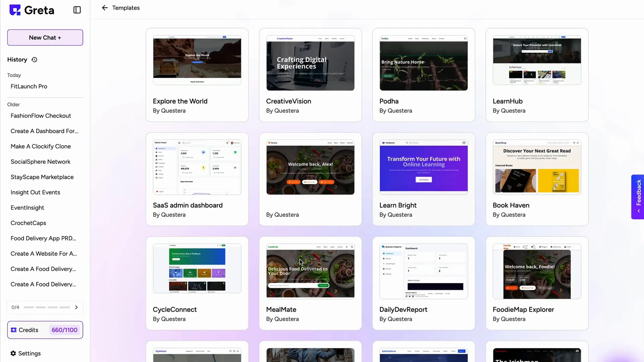Start a New Chat
The height and width of the screenshot is (362, 644).
(x=45, y=37)
